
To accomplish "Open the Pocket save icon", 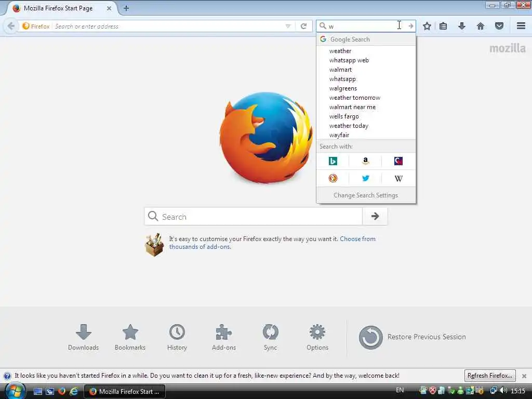I will [x=499, y=26].
